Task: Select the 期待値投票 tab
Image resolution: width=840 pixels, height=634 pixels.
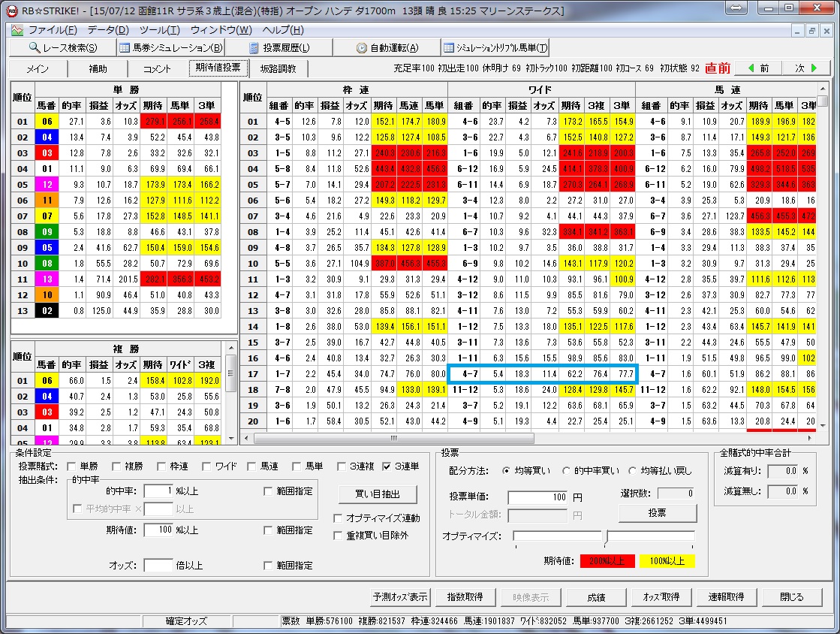Action: [x=218, y=68]
